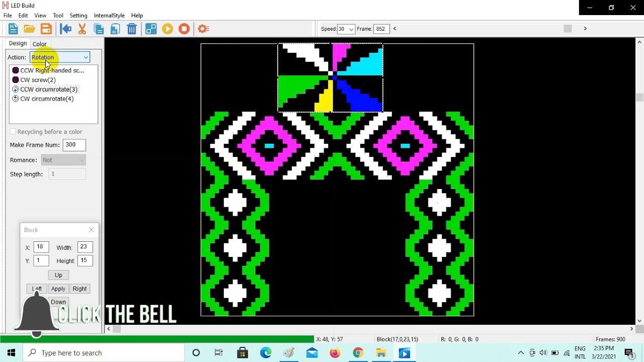Open Task View in the taskbar
This screenshot has height=362, width=644.
click(x=218, y=353)
